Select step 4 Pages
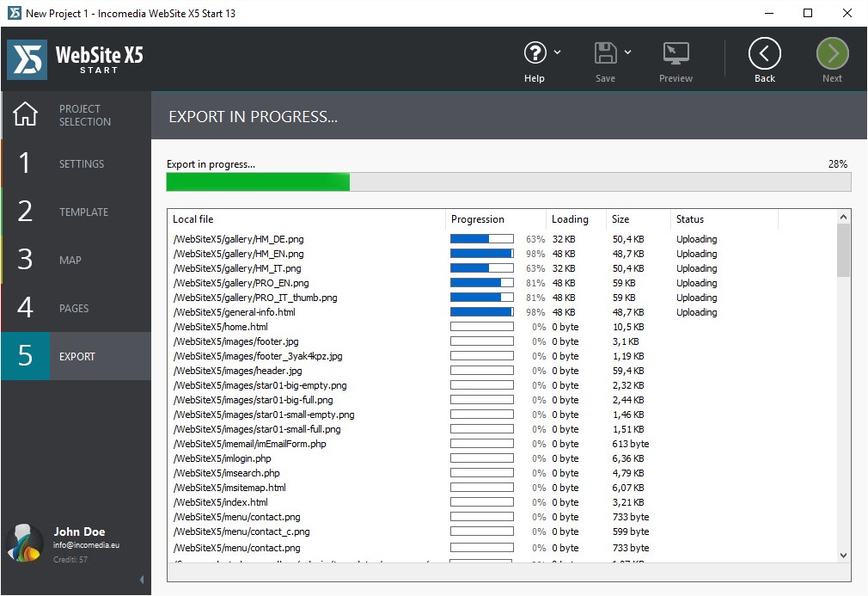The width and height of the screenshot is (868, 596). pos(76,308)
